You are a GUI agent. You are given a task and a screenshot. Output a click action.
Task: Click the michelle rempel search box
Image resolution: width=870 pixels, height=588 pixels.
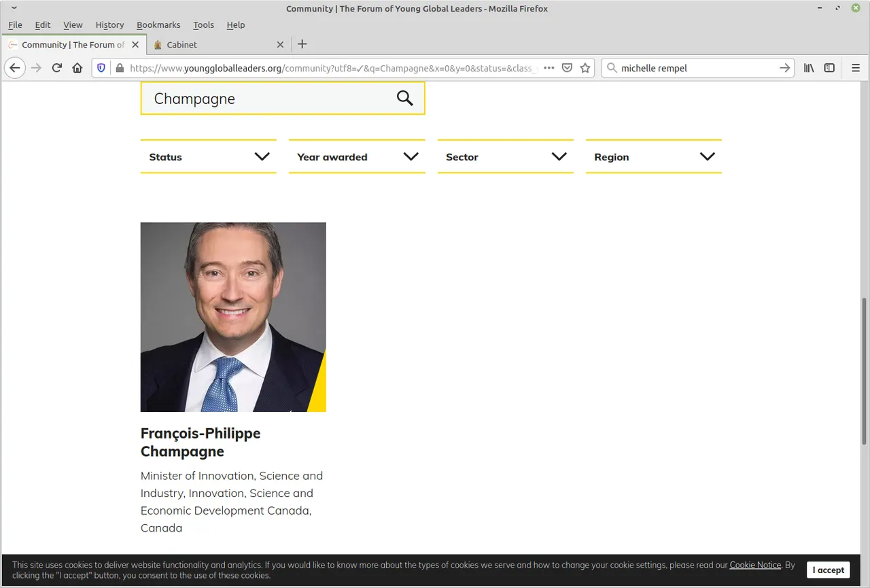(x=697, y=68)
